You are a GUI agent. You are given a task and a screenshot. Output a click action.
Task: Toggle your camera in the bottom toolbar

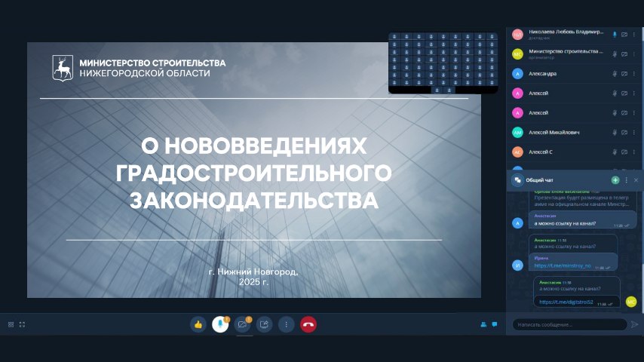tap(242, 324)
